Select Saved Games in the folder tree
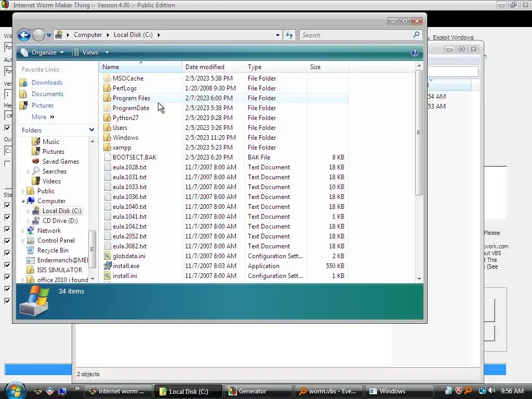The height and width of the screenshot is (399, 532). point(60,161)
